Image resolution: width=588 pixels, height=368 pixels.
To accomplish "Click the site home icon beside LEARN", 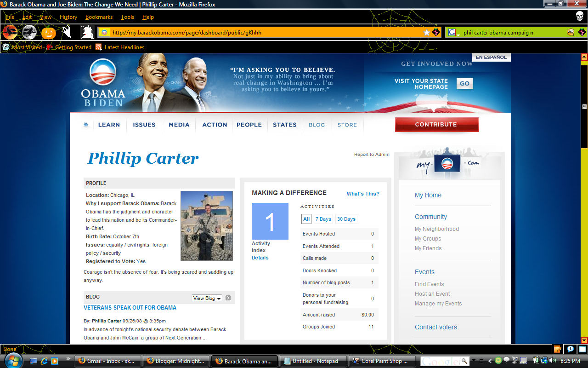I will 86,125.
